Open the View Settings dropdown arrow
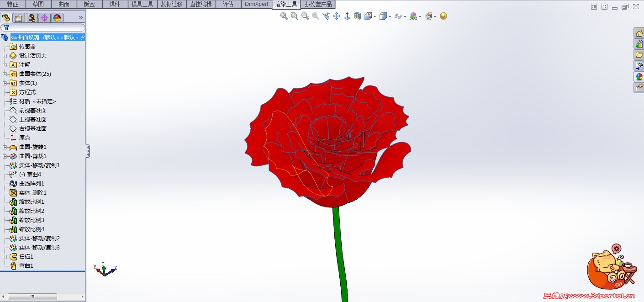 tap(435, 16)
